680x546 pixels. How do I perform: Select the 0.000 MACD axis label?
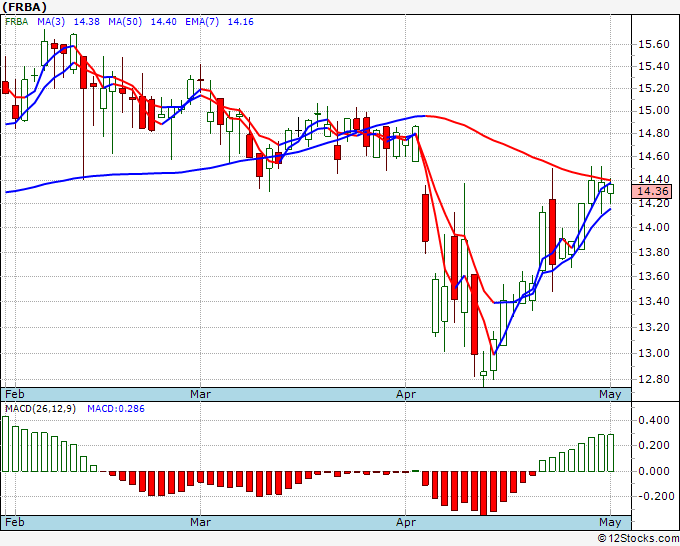tap(654, 471)
